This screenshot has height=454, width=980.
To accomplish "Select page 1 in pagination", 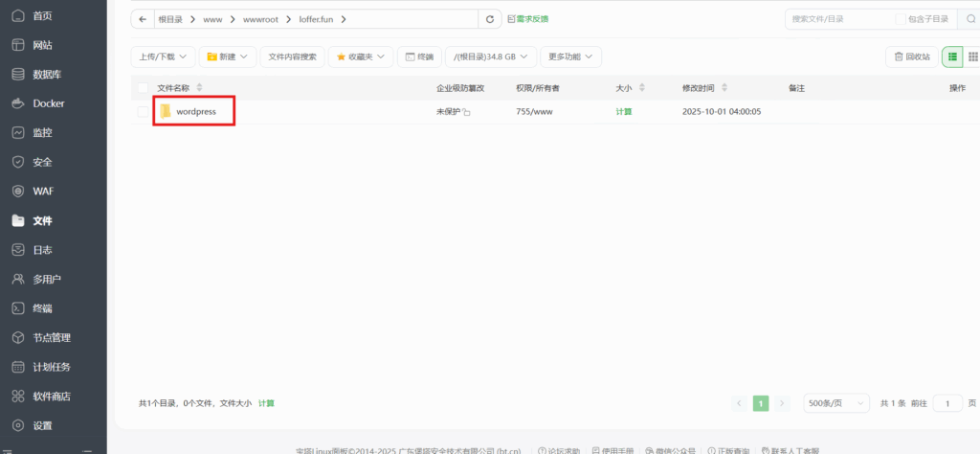I will click(x=761, y=403).
